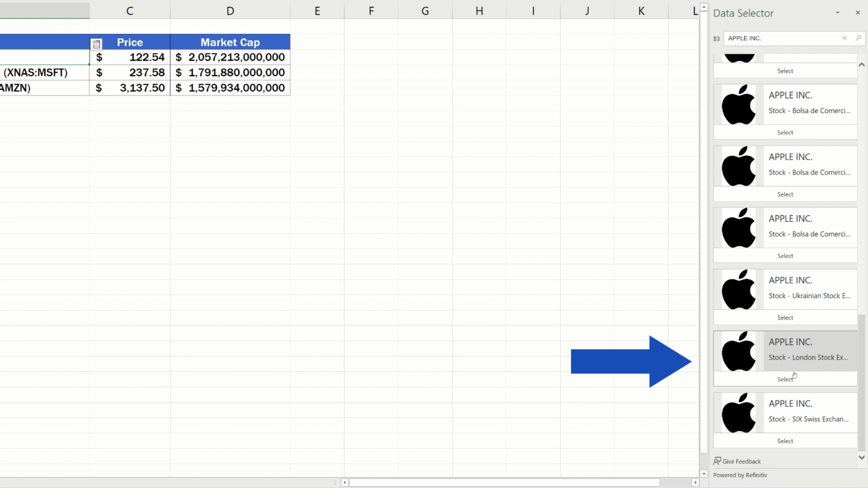Click the Insert Data icon beside the Price header
The width and height of the screenshot is (868, 488).
click(96, 43)
